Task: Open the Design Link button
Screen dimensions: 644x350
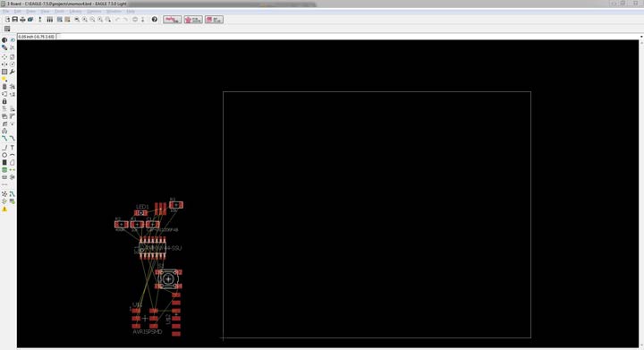Action: click(172, 20)
